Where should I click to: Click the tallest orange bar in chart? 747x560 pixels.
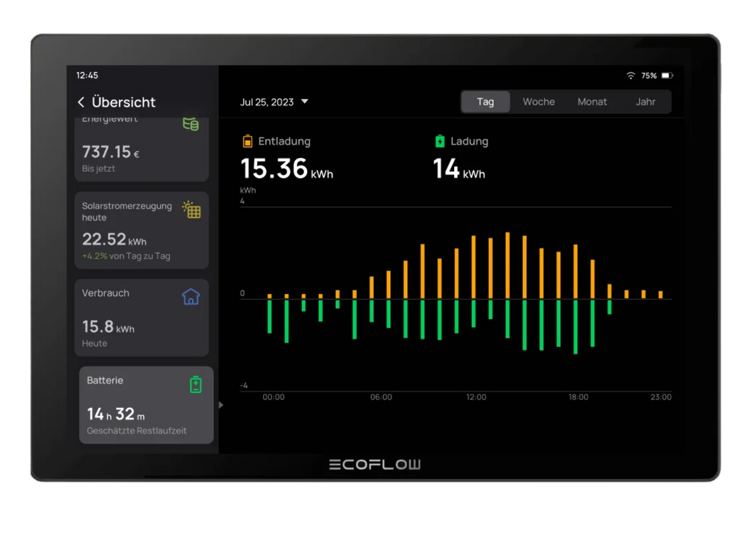pyautogui.click(x=507, y=265)
